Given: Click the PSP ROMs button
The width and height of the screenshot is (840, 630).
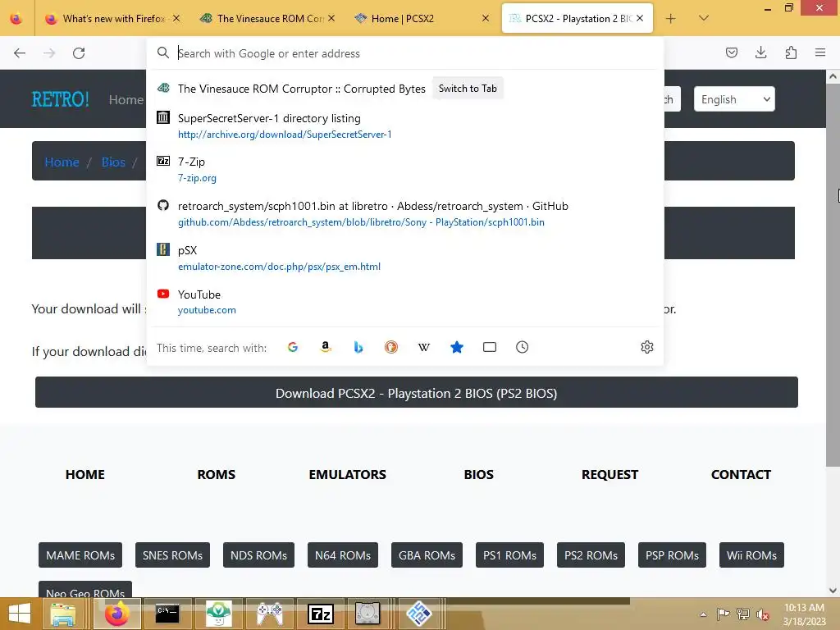Looking at the screenshot, I should point(672,555).
